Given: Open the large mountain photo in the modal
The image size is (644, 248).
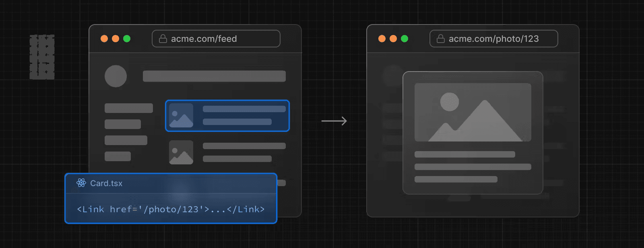Looking at the screenshot, I should coord(473,112).
